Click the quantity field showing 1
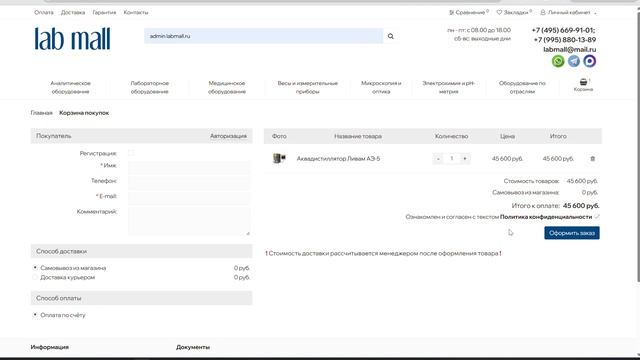The width and height of the screenshot is (640, 360). tap(451, 159)
